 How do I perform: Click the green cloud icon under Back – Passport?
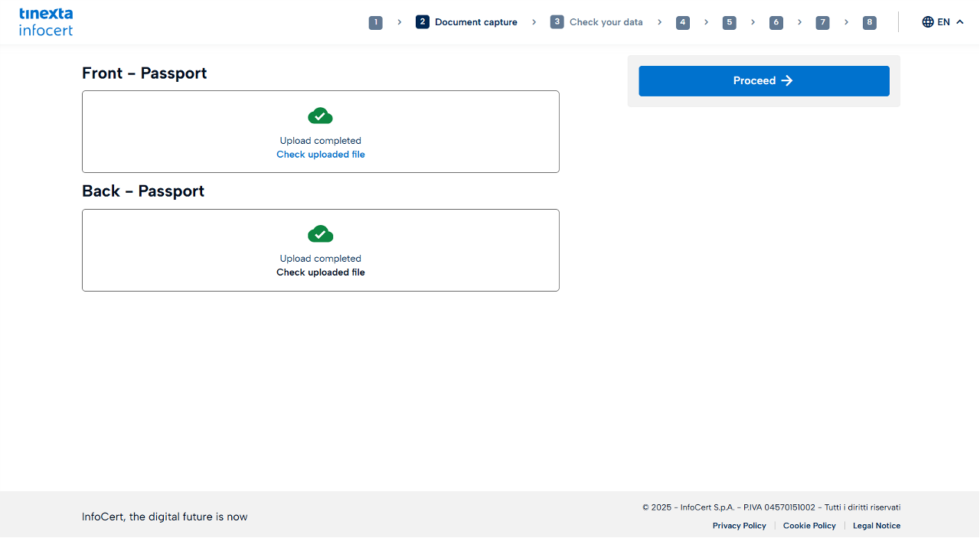tap(320, 233)
